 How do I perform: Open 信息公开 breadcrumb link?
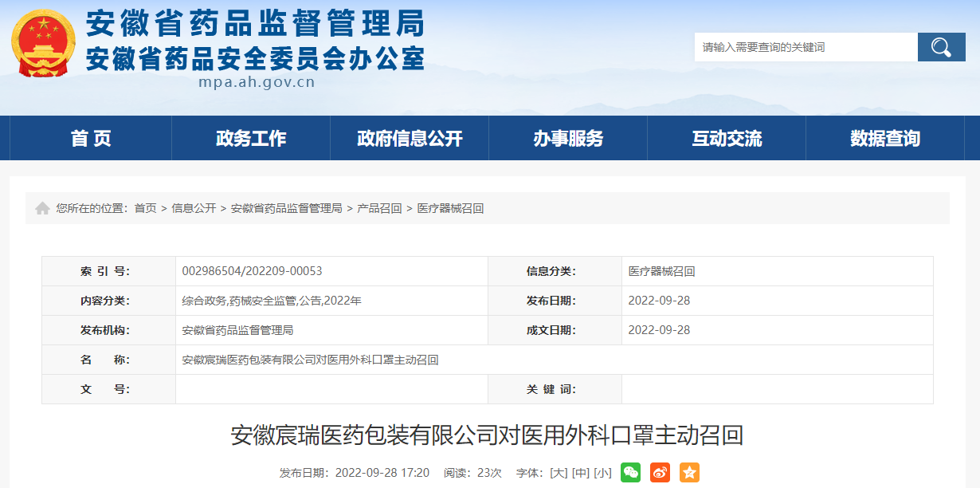194,208
